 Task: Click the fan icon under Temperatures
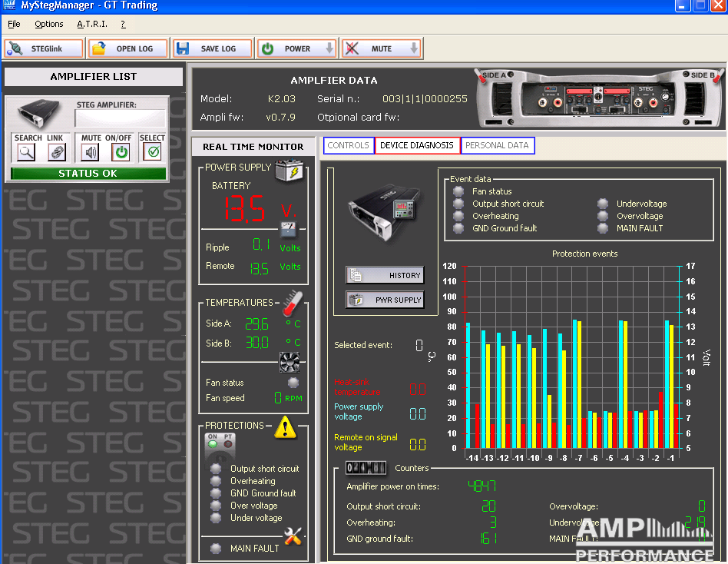click(x=290, y=362)
